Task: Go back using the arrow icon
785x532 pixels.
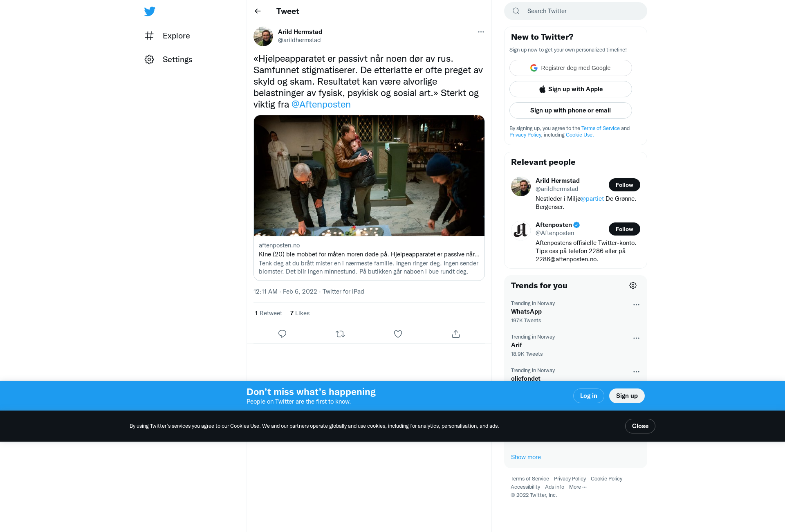Action: (258, 11)
